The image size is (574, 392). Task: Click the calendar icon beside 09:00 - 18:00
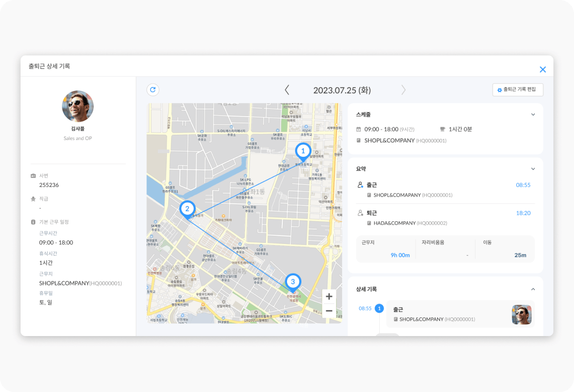point(359,129)
